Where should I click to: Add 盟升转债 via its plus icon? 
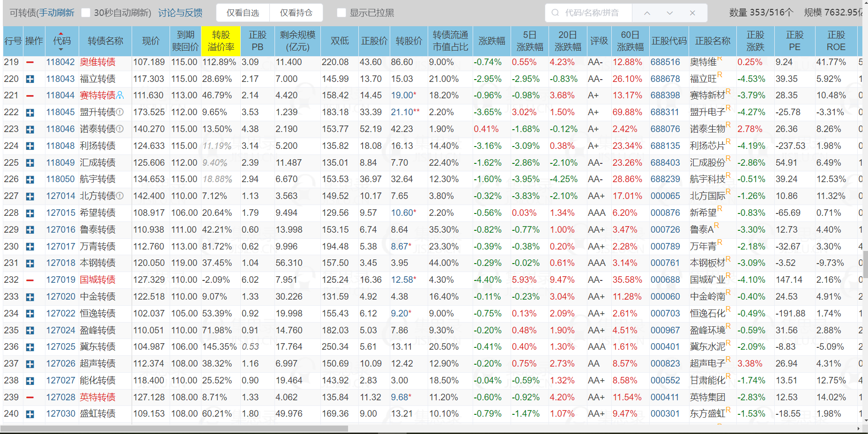(x=30, y=112)
